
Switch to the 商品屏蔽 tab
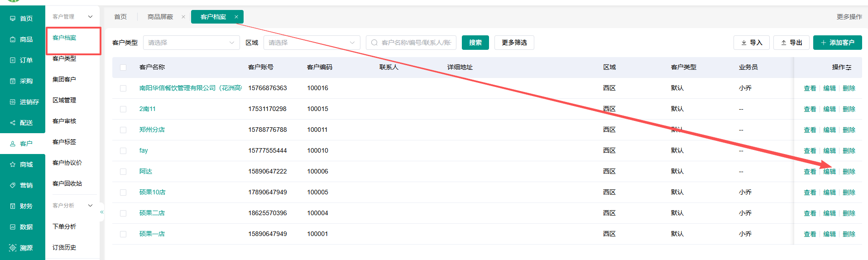coord(160,17)
